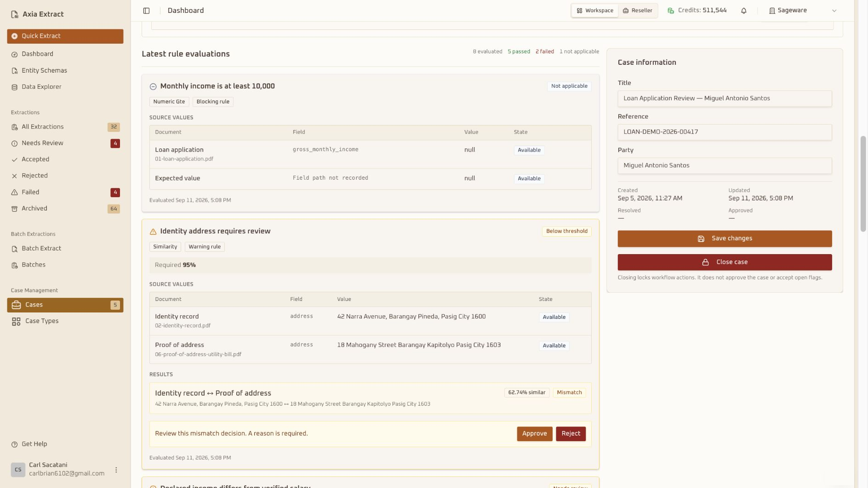868x488 pixels.
Task: Close case with red button
Action: [x=725, y=262]
